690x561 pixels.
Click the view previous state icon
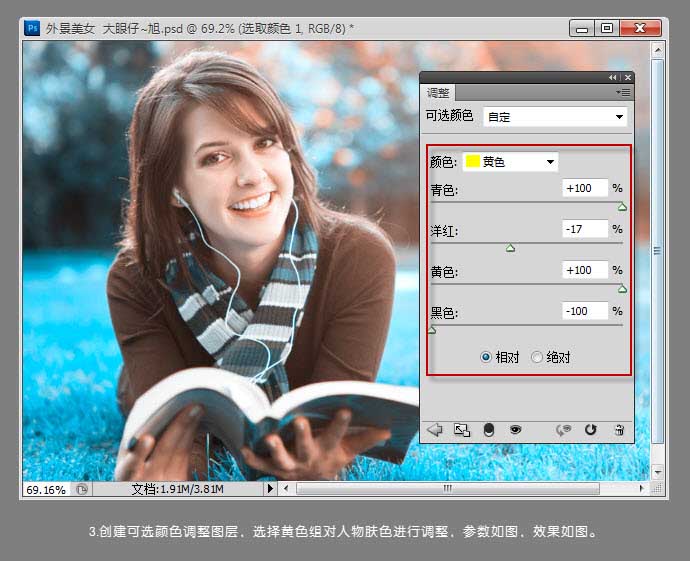click(x=563, y=430)
